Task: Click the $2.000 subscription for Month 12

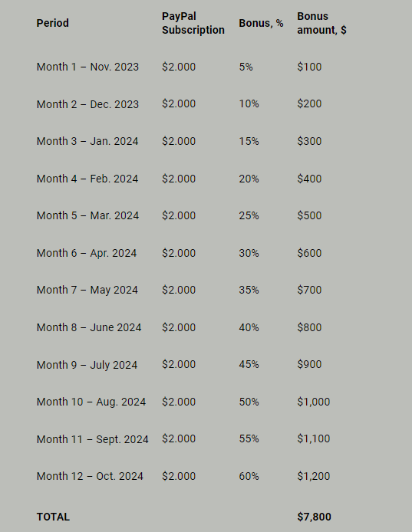Action: (179, 476)
